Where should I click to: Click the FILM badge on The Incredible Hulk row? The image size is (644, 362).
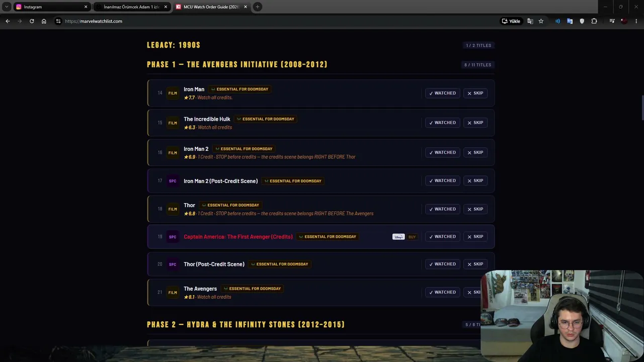pyautogui.click(x=173, y=123)
